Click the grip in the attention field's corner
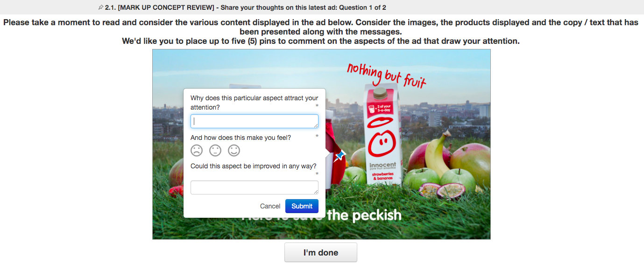The height and width of the screenshot is (263, 644). pos(316,125)
